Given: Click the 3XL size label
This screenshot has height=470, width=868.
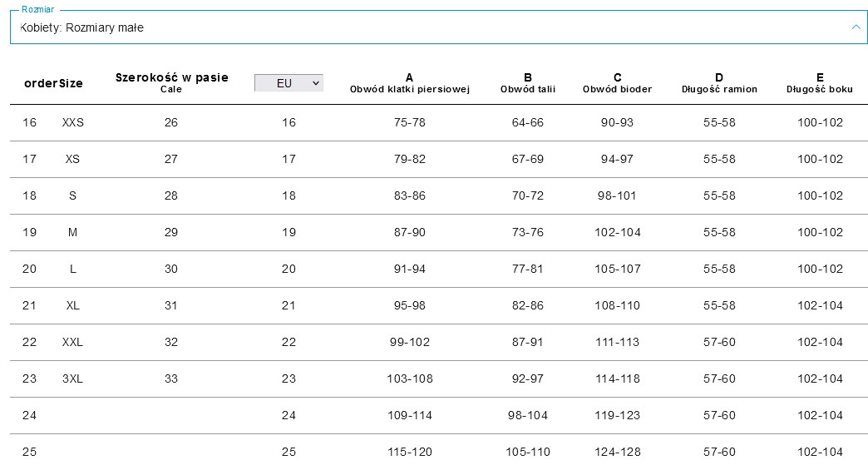Looking at the screenshot, I should (73, 378).
